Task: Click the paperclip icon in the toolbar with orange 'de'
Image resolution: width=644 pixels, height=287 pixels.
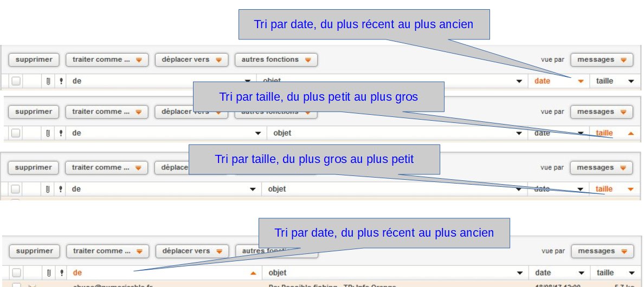Action: coord(48,273)
